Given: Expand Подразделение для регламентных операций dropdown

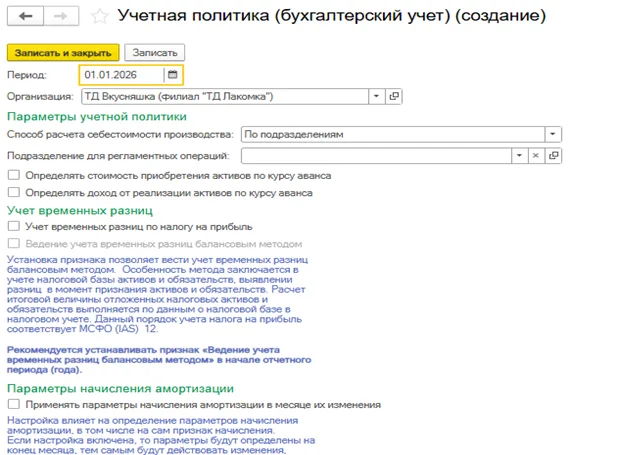Looking at the screenshot, I should tap(519, 156).
